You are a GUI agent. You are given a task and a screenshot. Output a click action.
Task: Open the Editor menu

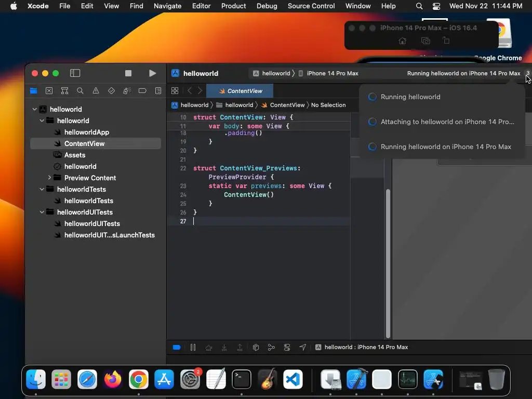tap(201, 6)
